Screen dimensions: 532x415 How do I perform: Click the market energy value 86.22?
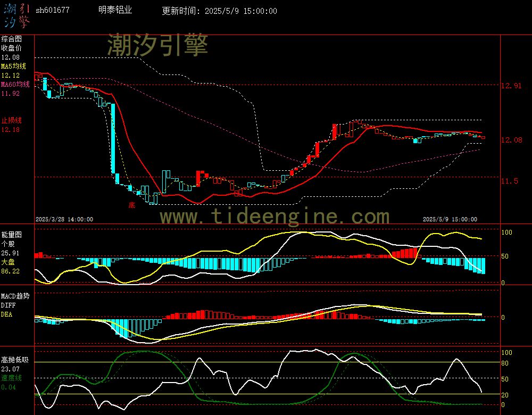pos(11,271)
